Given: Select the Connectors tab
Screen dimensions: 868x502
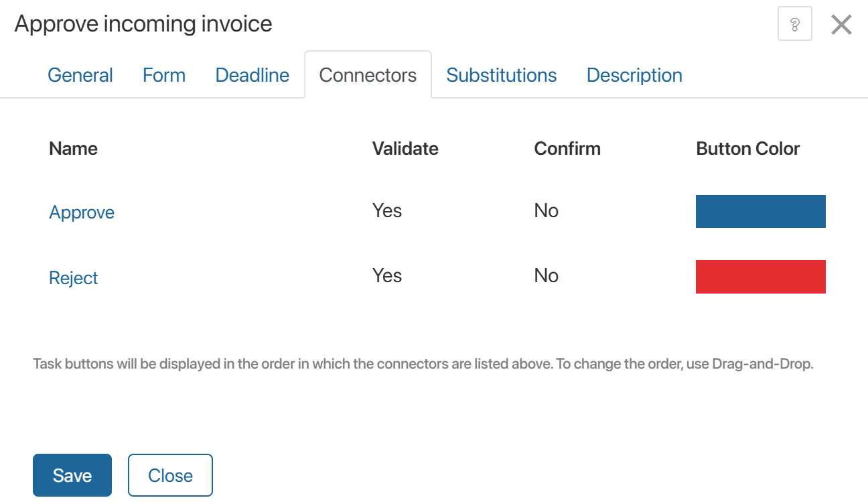Looking at the screenshot, I should coord(368,75).
